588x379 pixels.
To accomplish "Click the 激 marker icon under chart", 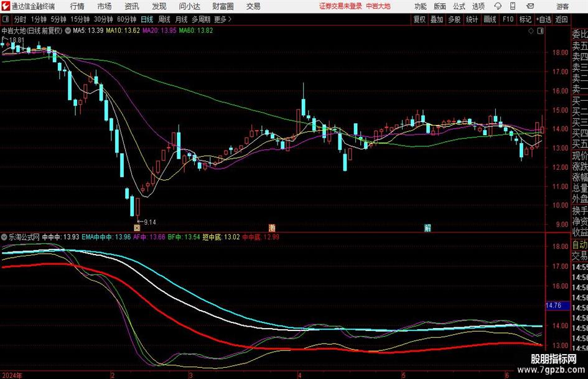I will pyautogui.click(x=273, y=228).
